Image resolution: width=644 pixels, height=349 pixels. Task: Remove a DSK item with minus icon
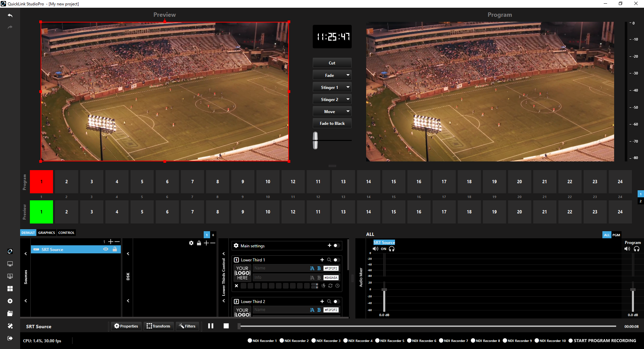point(213,243)
